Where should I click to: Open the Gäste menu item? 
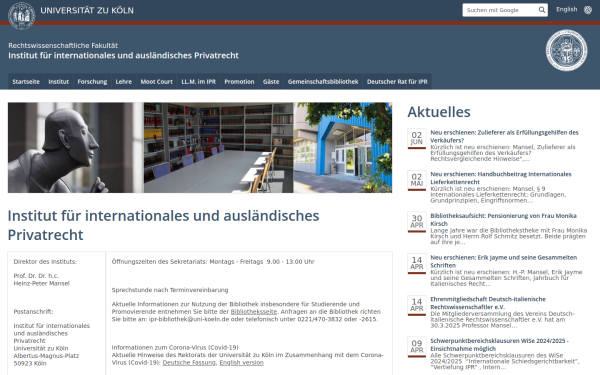[271, 82]
